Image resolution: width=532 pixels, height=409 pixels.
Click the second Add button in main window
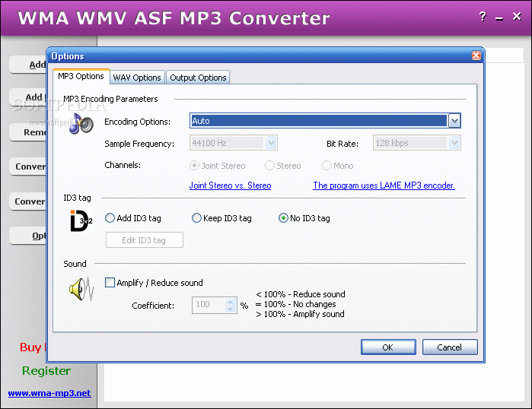tap(28, 97)
